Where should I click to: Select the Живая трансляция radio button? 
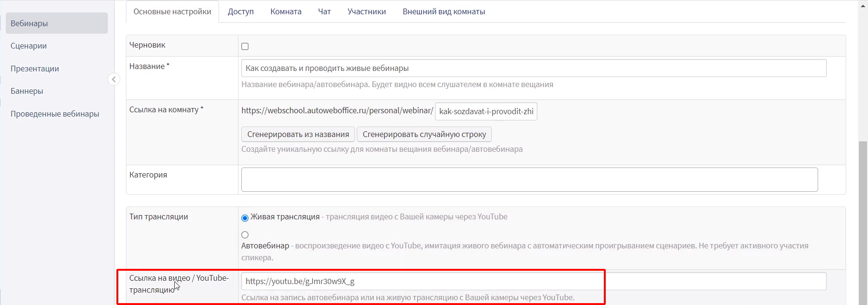(245, 218)
